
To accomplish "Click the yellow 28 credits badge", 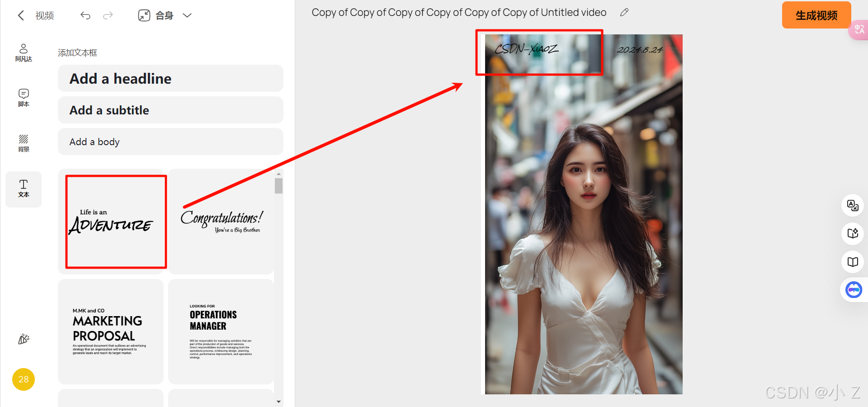I will [x=24, y=379].
